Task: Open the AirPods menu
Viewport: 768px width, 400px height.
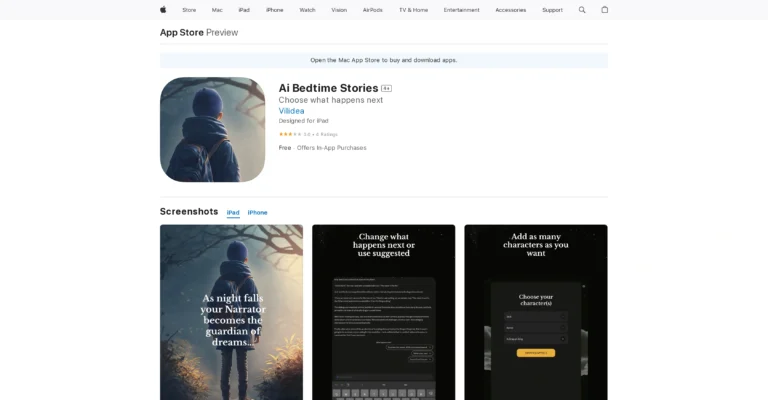Action: [x=373, y=10]
